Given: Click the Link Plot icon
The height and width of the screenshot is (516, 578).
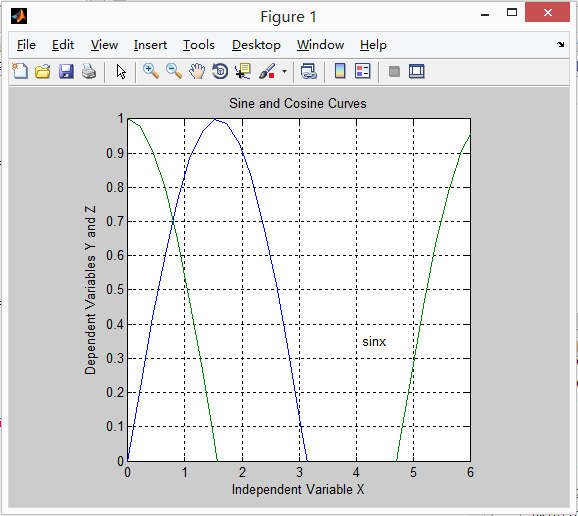Looking at the screenshot, I should (309, 71).
